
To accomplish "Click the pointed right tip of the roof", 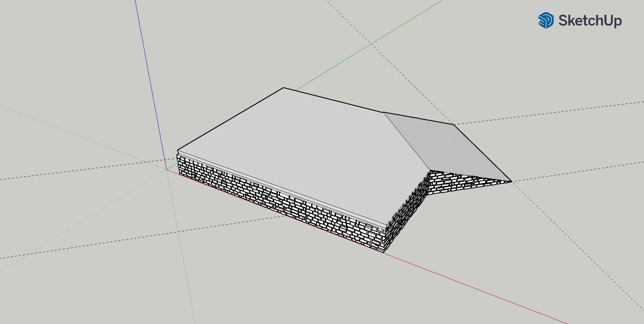I will tap(511, 182).
